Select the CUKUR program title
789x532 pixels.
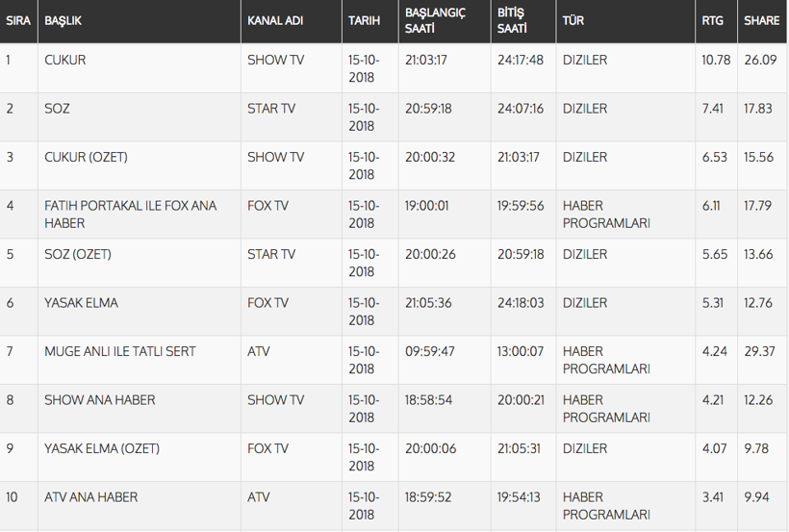(x=65, y=60)
